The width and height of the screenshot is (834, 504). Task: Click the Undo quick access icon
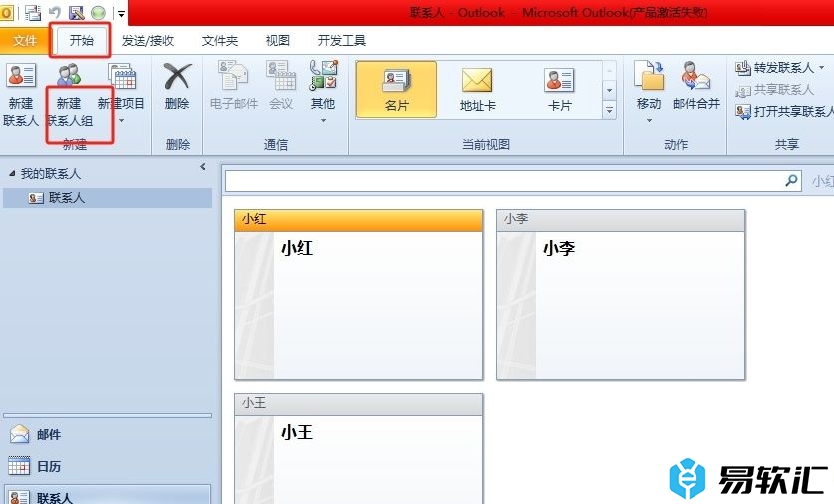pyautogui.click(x=55, y=12)
